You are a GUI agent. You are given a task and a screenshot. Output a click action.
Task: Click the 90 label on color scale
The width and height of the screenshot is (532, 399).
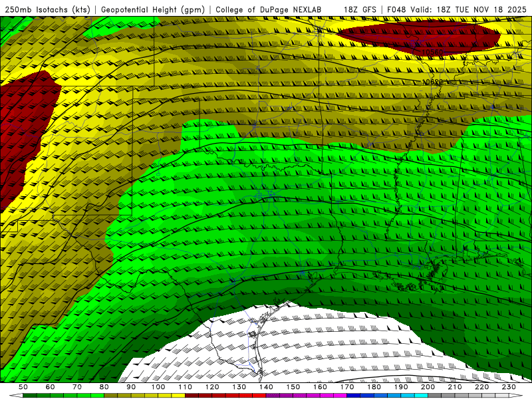click(131, 387)
